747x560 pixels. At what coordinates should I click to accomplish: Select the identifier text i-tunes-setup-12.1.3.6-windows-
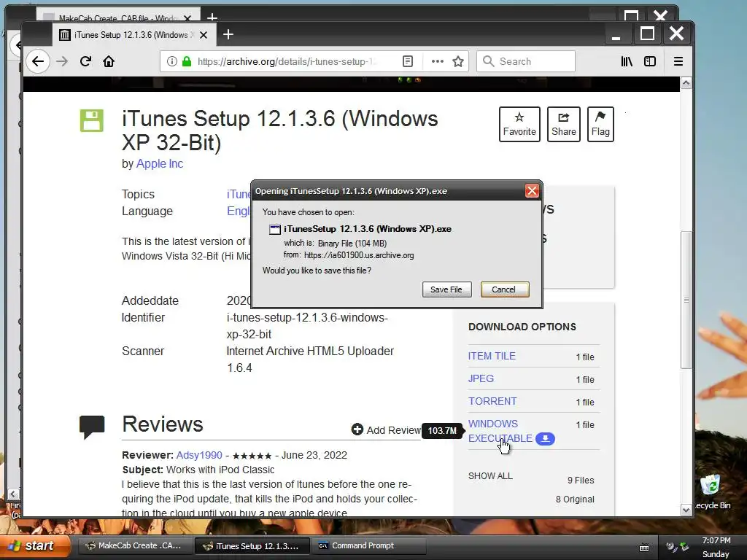(x=307, y=318)
